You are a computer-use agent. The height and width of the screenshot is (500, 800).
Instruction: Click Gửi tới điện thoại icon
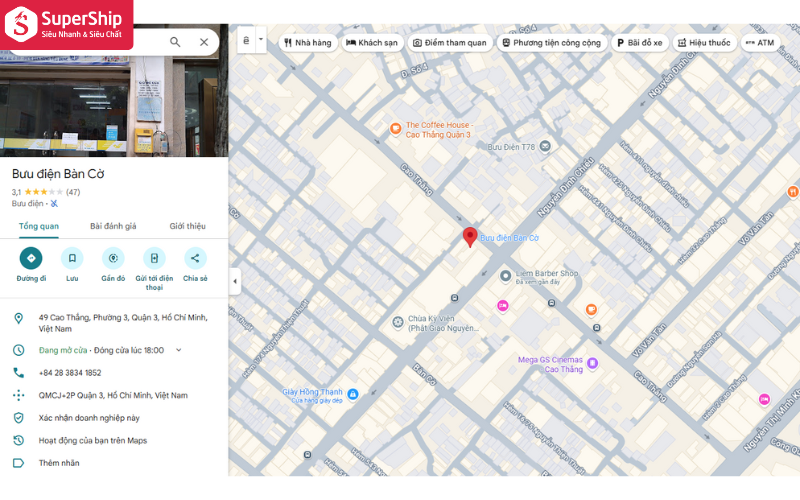pyautogui.click(x=154, y=258)
